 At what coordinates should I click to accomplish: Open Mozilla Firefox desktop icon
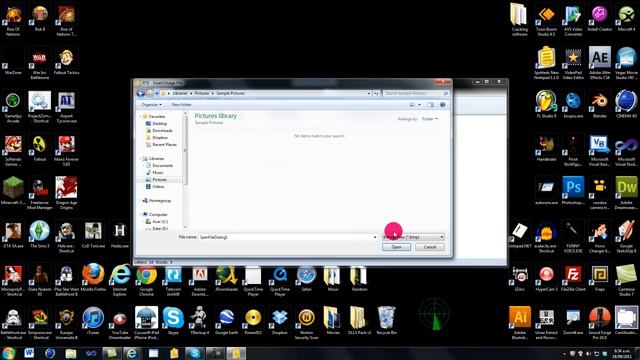pos(93,279)
